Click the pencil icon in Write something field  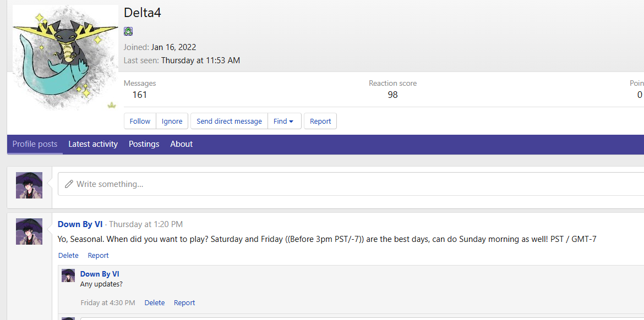coord(69,184)
